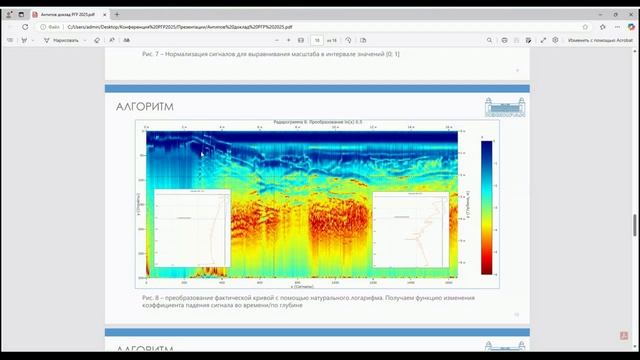Click scrollbar up arrow

point(635,51)
